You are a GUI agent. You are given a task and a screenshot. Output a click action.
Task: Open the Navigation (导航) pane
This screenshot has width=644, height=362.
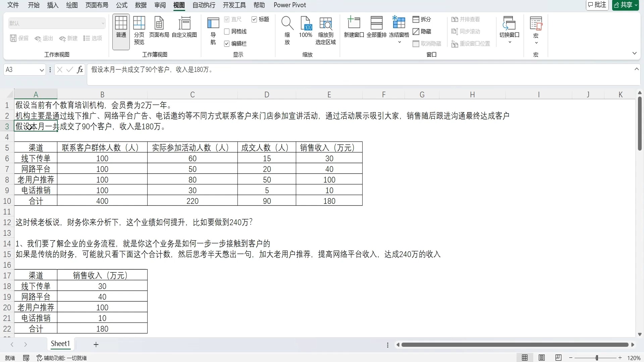213,31
